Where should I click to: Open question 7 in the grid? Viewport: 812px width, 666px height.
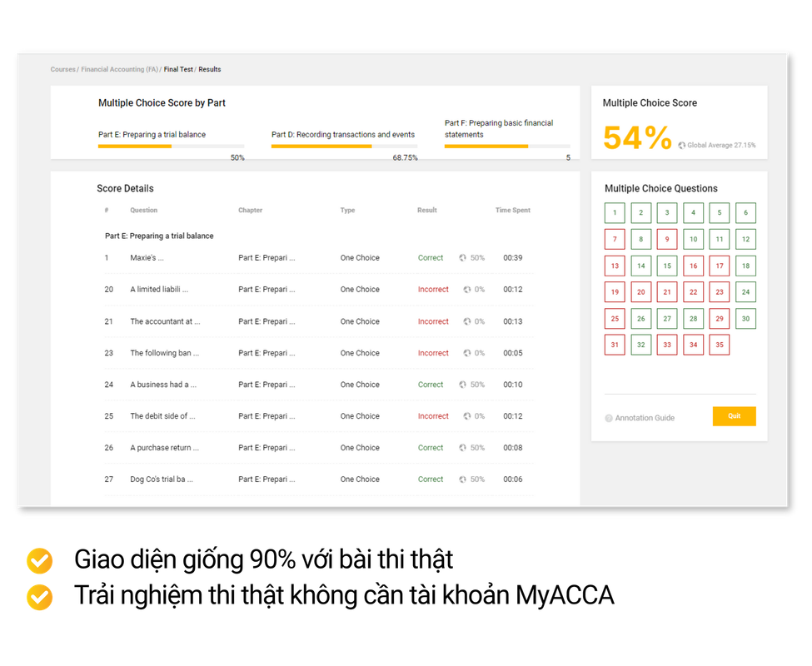615,239
